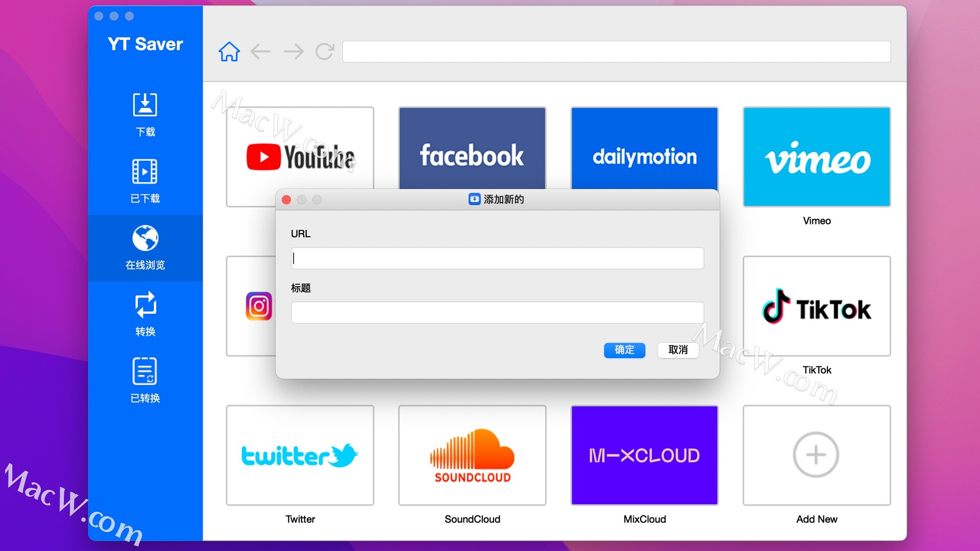
Task: Open the Vimeo site tile
Action: [817, 157]
